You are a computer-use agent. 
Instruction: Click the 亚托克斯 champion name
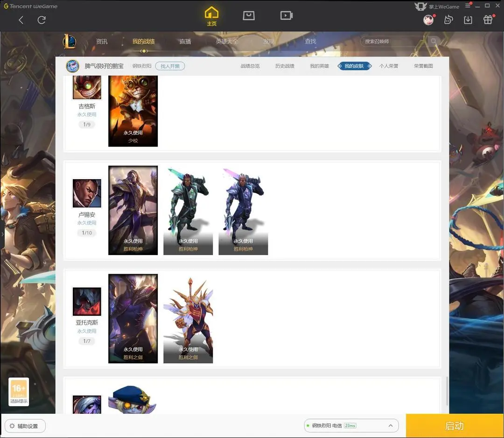tap(87, 323)
